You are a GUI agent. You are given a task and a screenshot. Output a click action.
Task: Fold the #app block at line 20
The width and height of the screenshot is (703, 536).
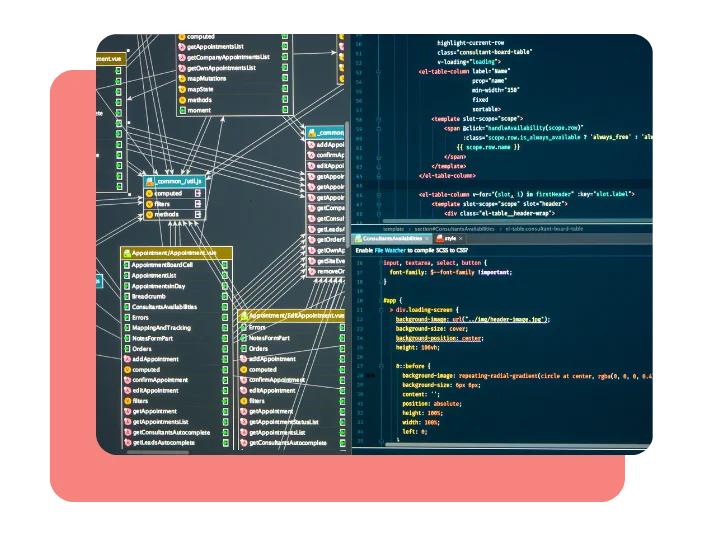(381, 300)
